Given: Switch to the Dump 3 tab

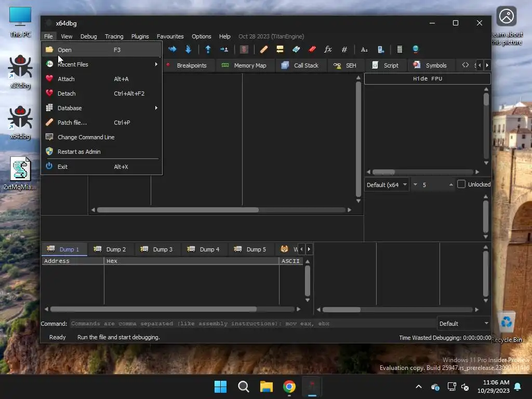Looking at the screenshot, I should pos(156,249).
